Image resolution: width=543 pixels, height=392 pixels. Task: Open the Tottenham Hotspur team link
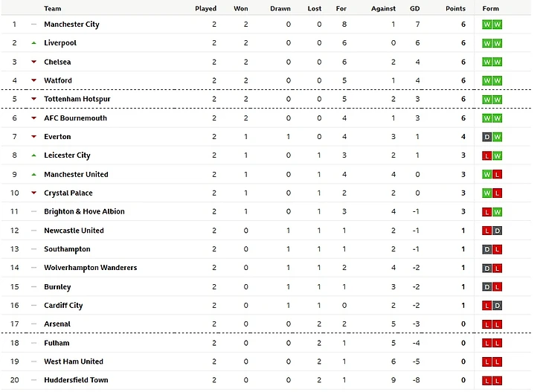coord(77,99)
